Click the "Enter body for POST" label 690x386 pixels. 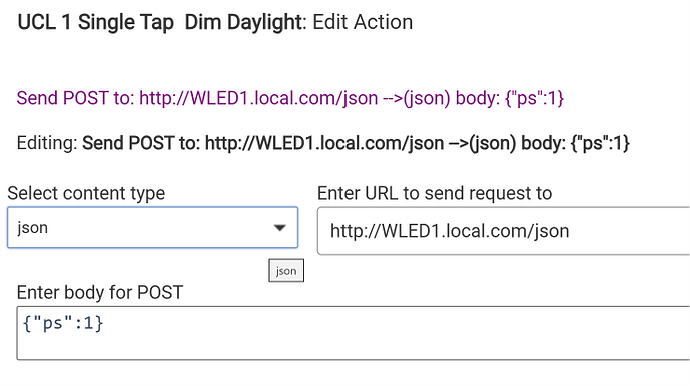pyautogui.click(x=100, y=293)
